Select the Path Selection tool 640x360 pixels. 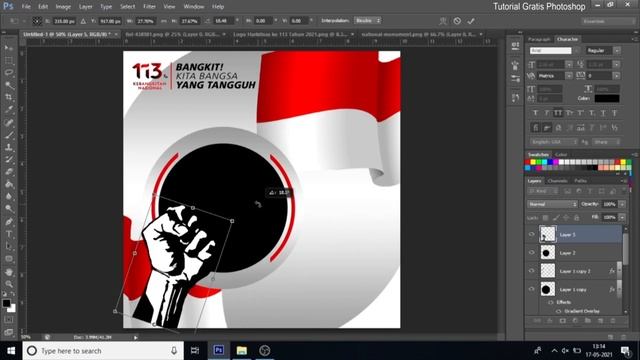(x=9, y=247)
